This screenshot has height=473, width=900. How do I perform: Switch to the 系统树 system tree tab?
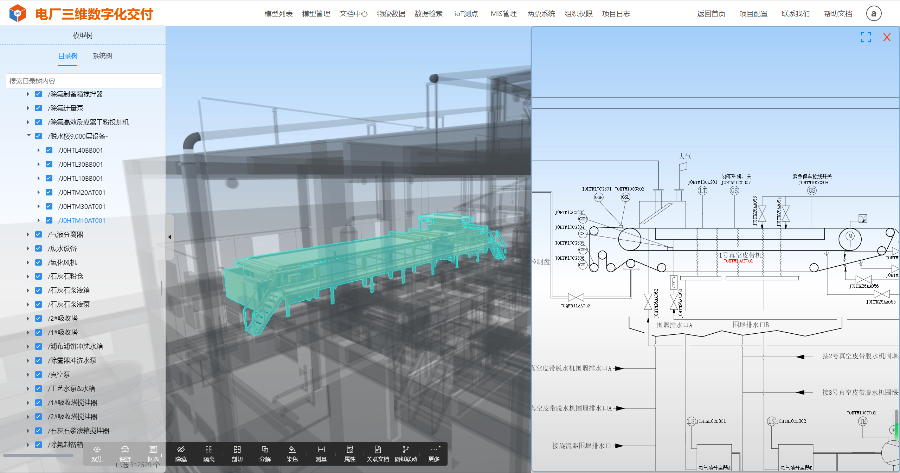click(x=102, y=56)
